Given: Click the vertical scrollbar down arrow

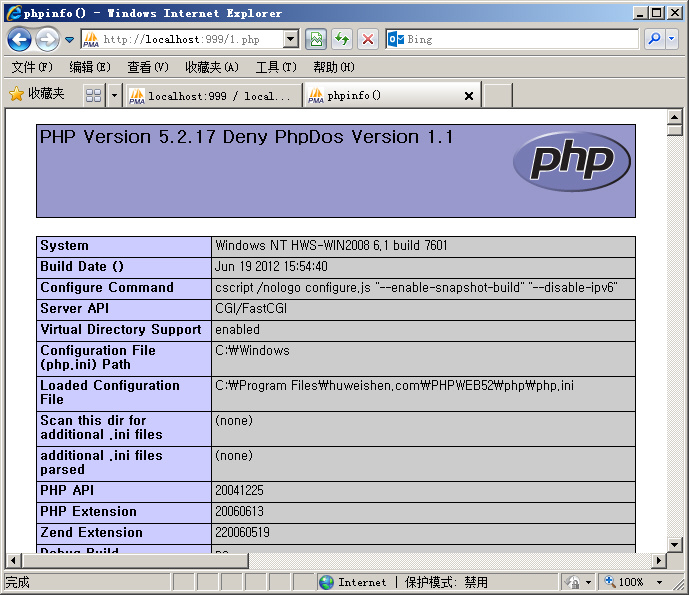Looking at the screenshot, I should click(x=674, y=545).
